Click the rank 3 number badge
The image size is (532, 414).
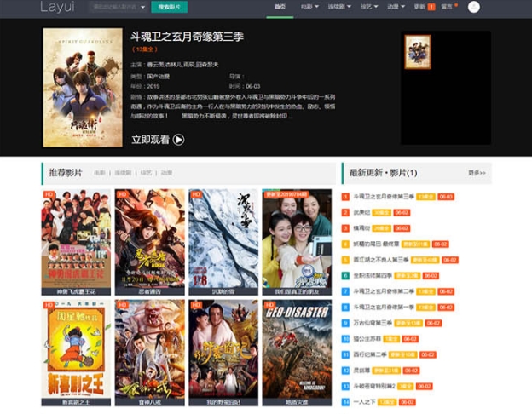345,228
